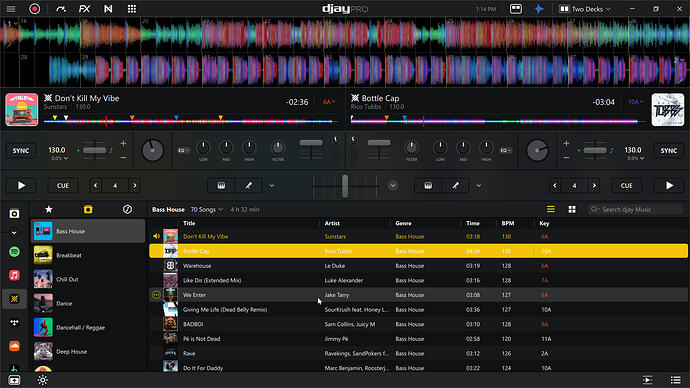Image resolution: width=690 pixels, height=388 pixels.
Task: Select Chill Out playlist
Action: pyautogui.click(x=88, y=279)
